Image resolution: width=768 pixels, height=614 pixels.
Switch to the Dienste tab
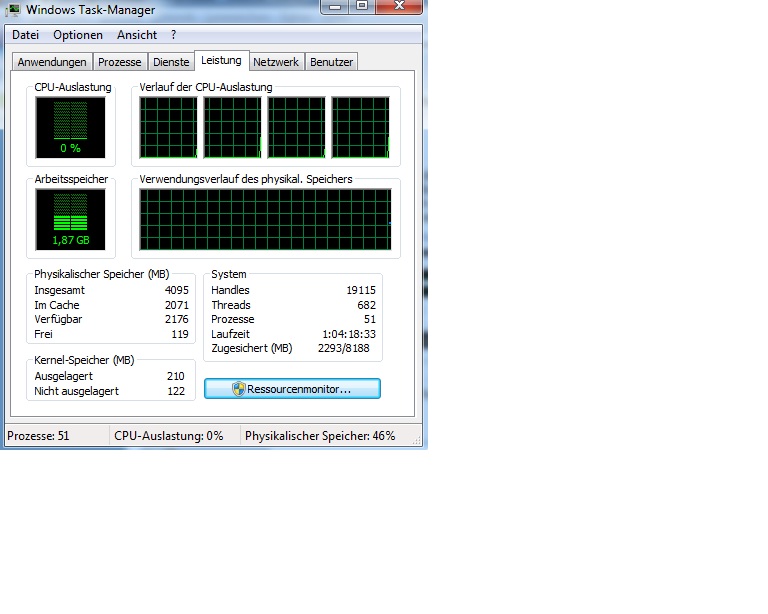click(x=171, y=62)
